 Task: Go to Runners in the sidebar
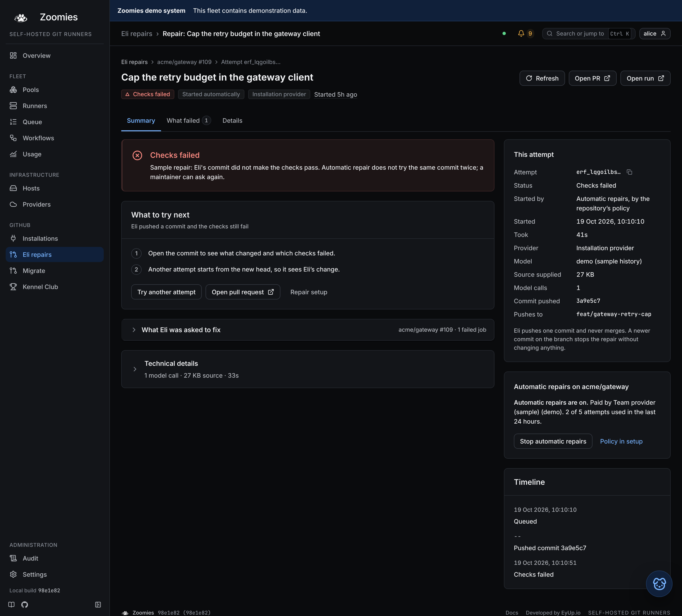click(54, 106)
